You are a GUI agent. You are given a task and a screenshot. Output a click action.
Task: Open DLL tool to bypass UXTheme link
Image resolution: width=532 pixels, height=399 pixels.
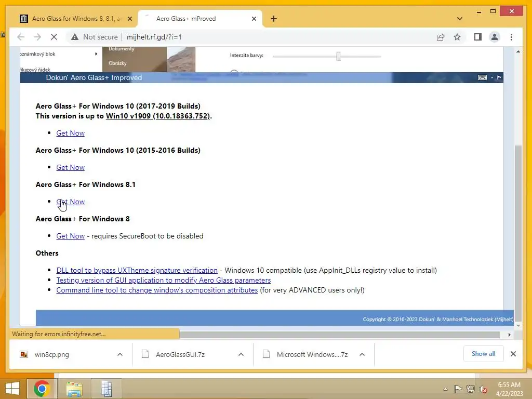click(137, 270)
